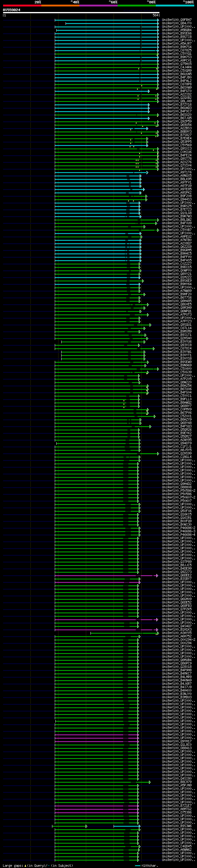197x868 pixels.
Task: Select hit UniRef100_A9T1T6
Action: pos(176,172)
